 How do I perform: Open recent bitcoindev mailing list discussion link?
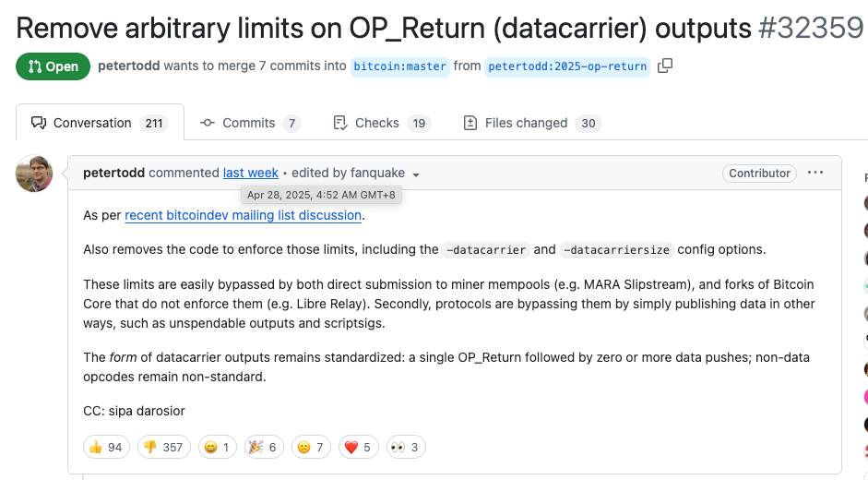click(x=243, y=216)
